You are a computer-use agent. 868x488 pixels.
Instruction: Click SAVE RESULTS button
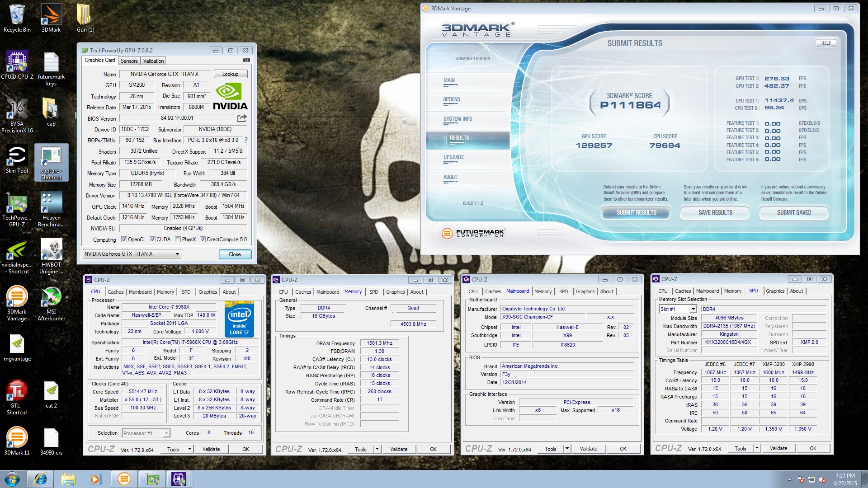click(715, 212)
